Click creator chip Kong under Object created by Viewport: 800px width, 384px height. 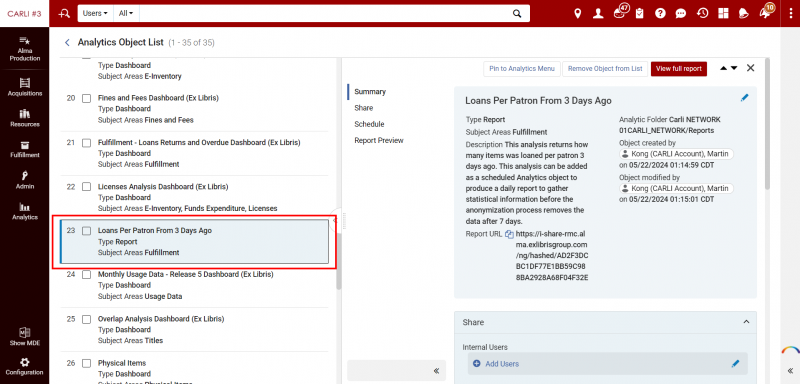677,154
